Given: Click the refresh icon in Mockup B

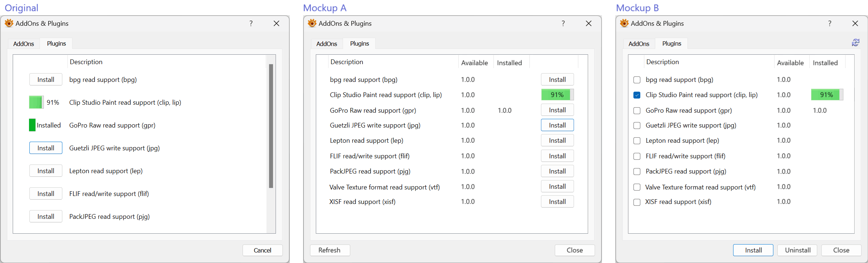Looking at the screenshot, I should point(855,43).
